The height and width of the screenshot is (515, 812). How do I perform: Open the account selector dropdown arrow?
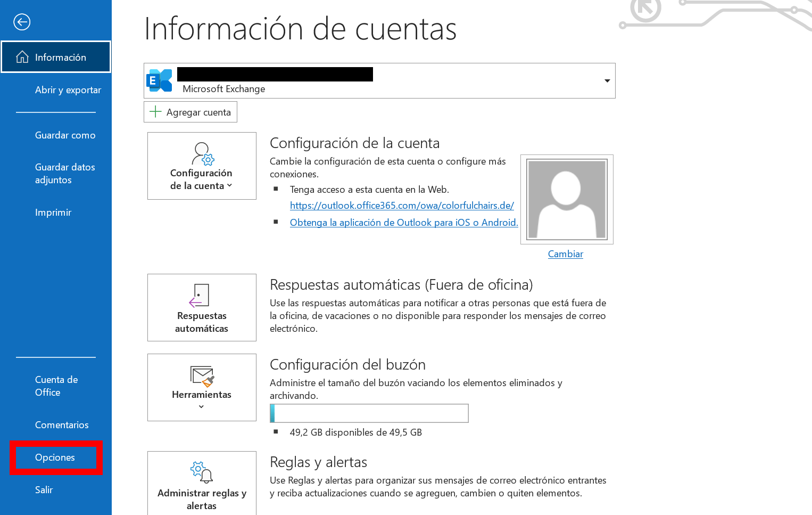[607, 81]
